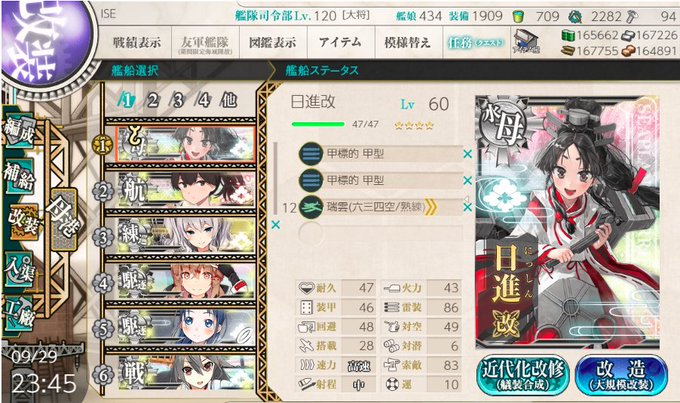The image size is (680, 403).
Task: Select the empty fourth equipment slot
Action: tap(381, 233)
